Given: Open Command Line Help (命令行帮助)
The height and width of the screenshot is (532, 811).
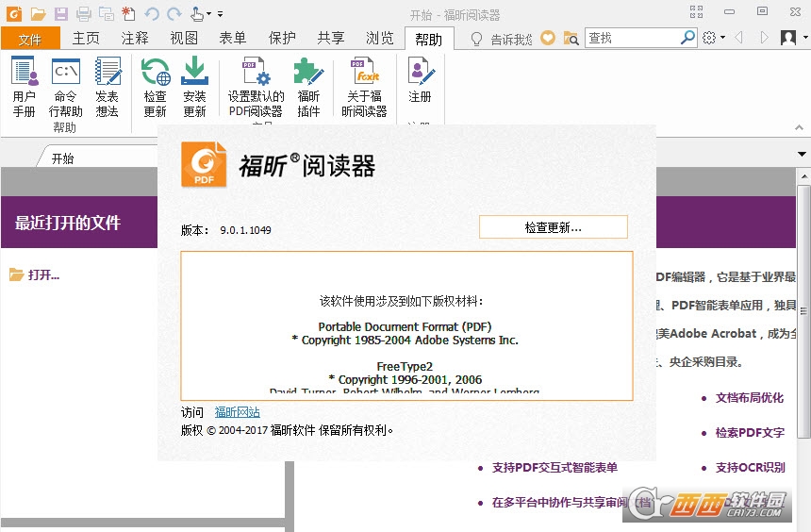Looking at the screenshot, I should pos(65,87).
